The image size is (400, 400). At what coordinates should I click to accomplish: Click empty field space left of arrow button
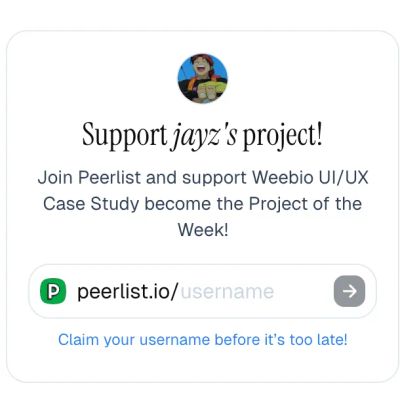pos(303,292)
